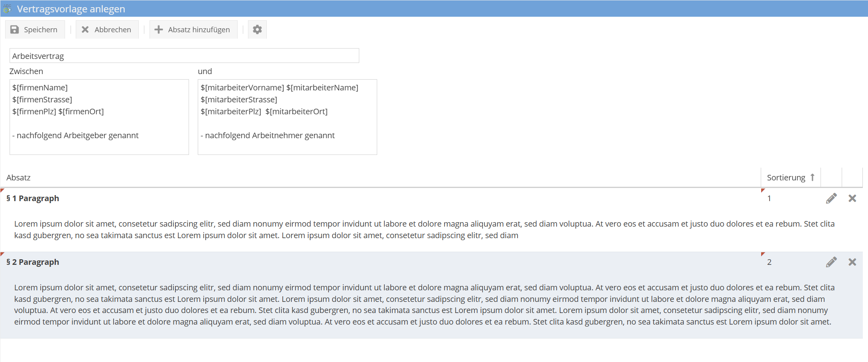868x362 pixels.
Task: Sort by the Absatz column header
Action: (x=18, y=178)
